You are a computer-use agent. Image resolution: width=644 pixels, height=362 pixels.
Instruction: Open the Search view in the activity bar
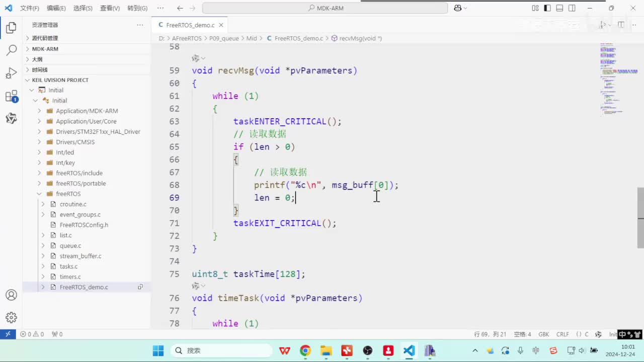[11, 50]
